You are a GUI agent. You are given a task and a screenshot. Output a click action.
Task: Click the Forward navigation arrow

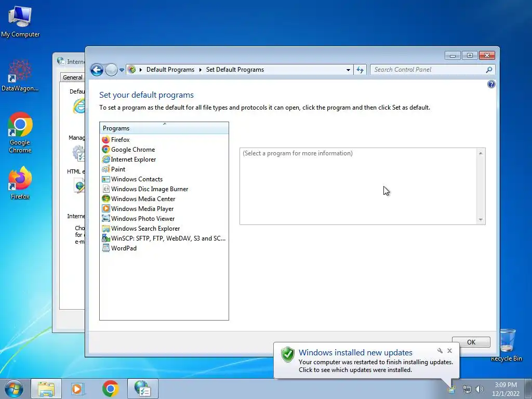tap(111, 70)
